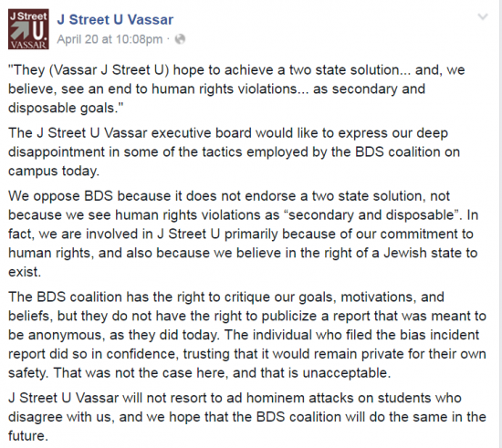
Task: Click the paragraph mentioning the executive board
Action: [235, 152]
